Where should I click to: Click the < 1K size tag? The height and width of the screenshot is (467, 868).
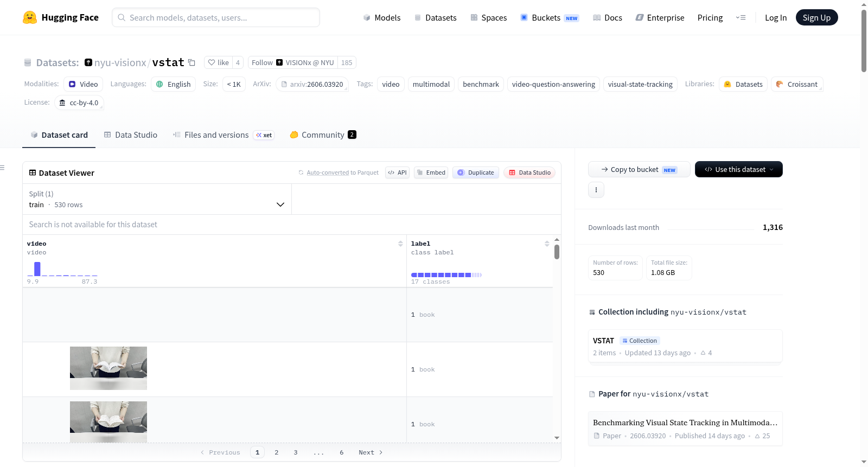coord(234,84)
